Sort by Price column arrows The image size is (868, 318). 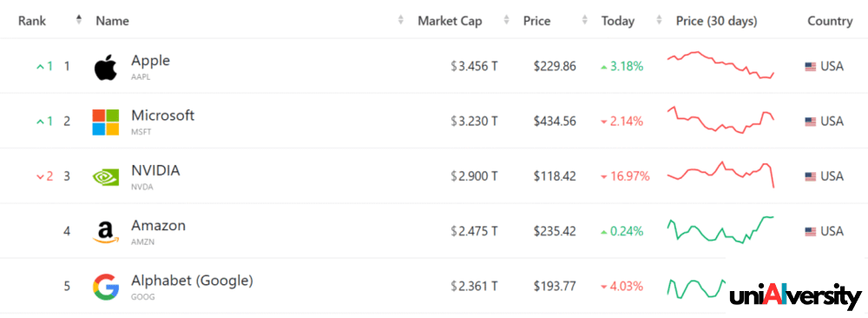point(584,21)
